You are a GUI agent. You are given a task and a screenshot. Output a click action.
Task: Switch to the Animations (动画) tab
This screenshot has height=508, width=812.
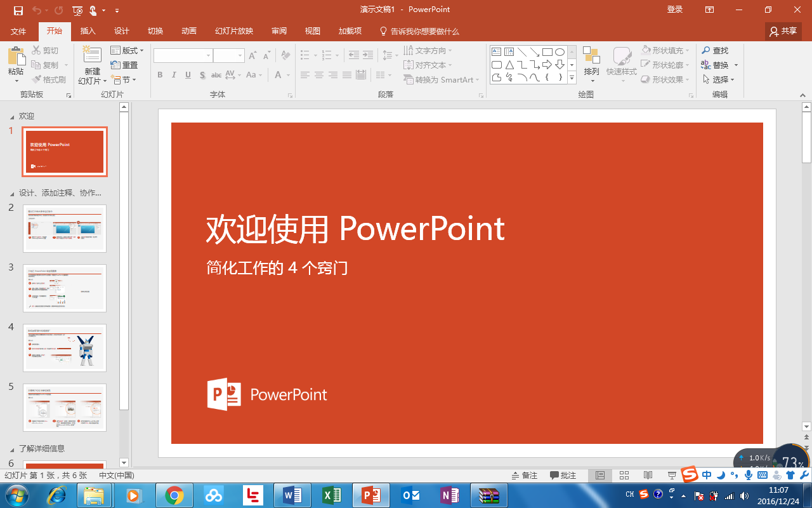pos(189,31)
